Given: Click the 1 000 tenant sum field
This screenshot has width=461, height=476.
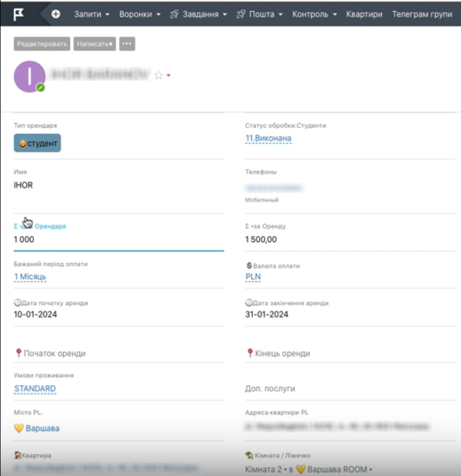Looking at the screenshot, I should (x=24, y=240).
